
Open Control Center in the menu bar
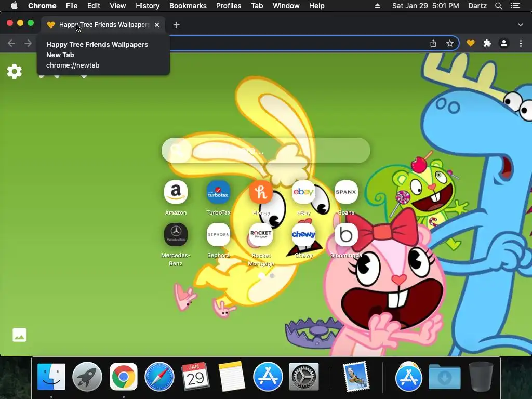tap(515, 6)
